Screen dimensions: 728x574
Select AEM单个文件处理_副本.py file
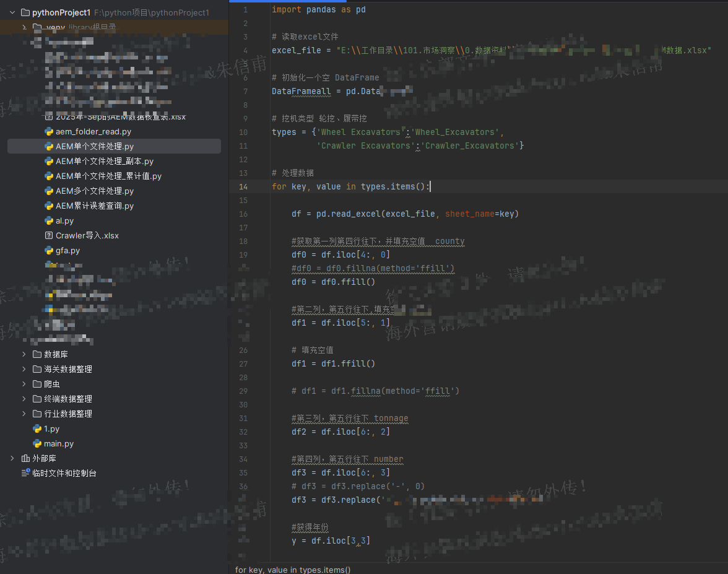click(104, 161)
